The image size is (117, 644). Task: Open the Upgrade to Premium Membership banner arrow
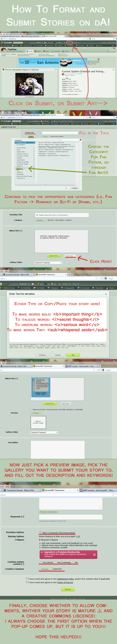tap(94, 554)
